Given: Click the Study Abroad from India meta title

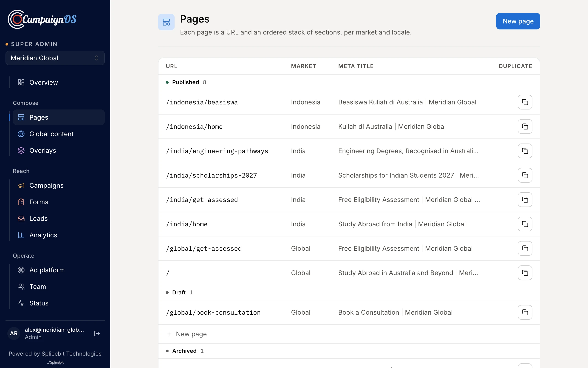Looking at the screenshot, I should tap(402, 224).
